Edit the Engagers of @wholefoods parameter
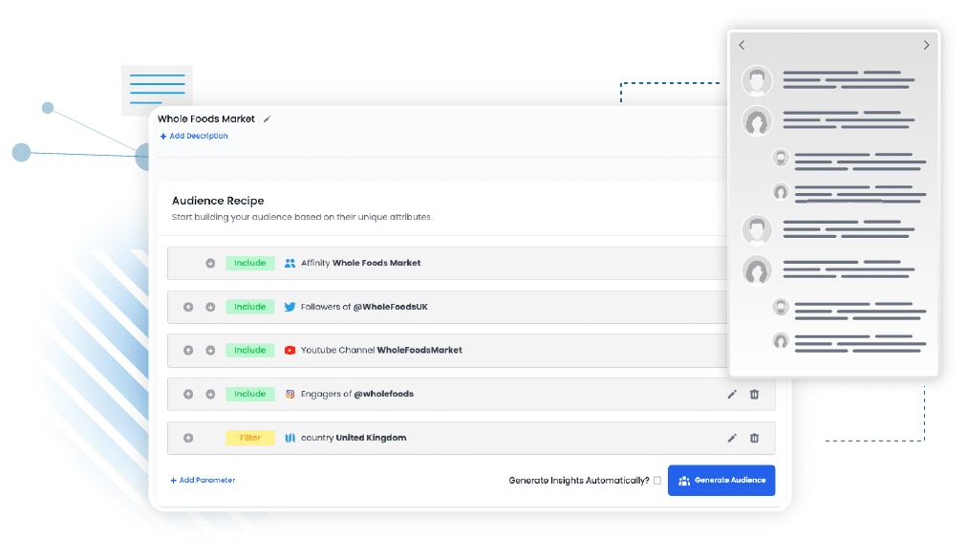The height and width of the screenshot is (560, 967). [732, 394]
